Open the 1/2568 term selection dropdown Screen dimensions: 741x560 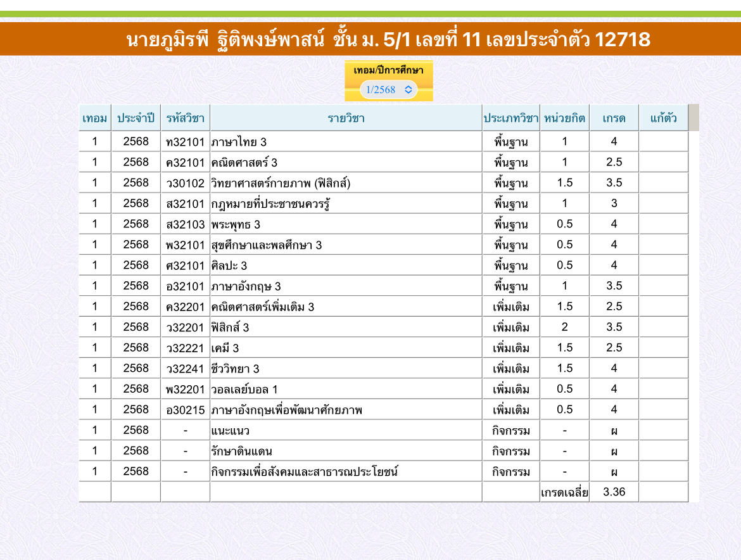(389, 90)
